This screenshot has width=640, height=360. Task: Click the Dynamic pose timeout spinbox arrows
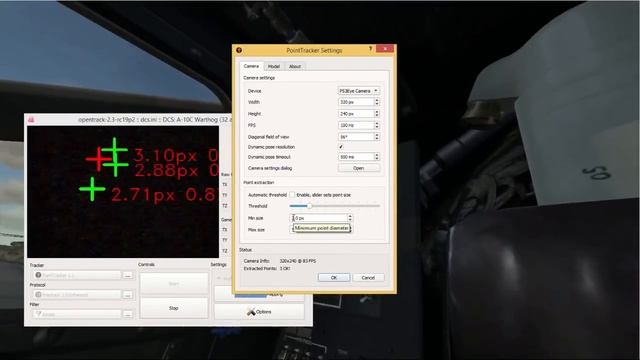tap(377, 157)
